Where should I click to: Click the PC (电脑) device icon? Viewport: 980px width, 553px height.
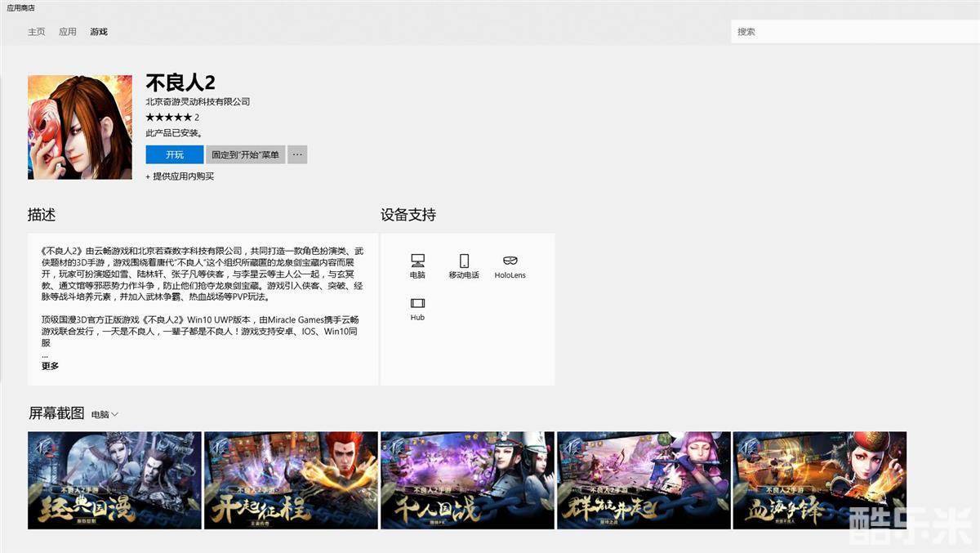tap(417, 261)
